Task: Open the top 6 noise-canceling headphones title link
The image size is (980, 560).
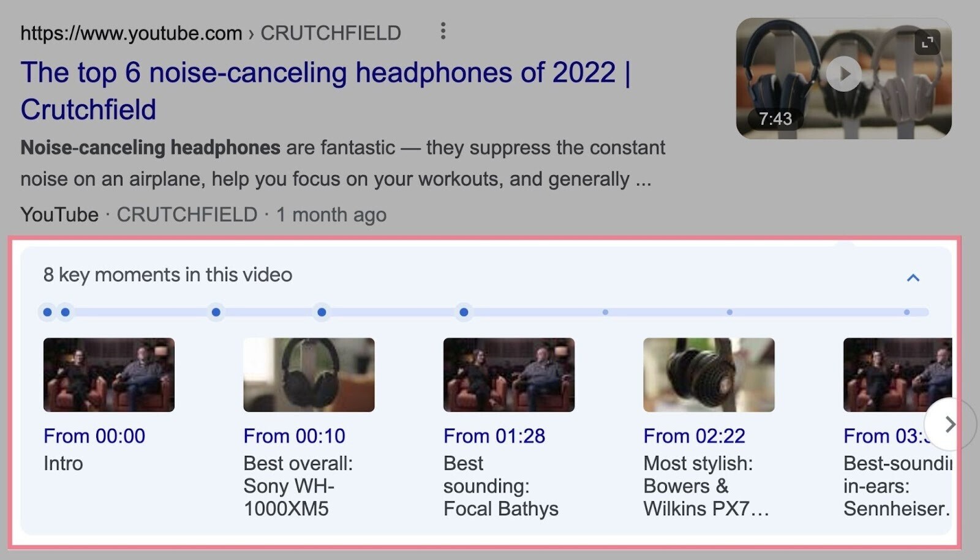Action: tap(326, 91)
